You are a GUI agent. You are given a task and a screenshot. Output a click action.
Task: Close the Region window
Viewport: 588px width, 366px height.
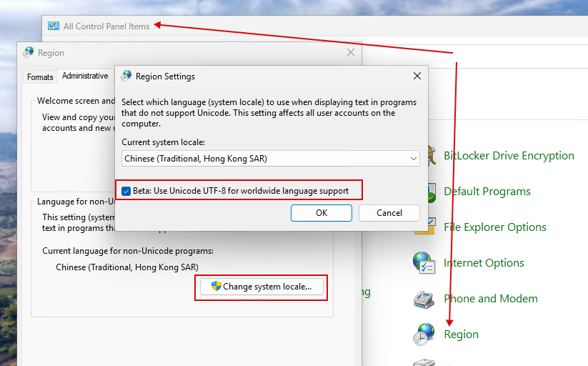[x=350, y=52]
